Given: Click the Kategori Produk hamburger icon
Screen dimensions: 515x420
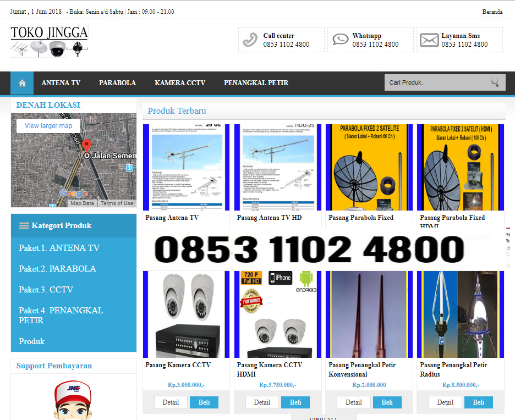Looking at the screenshot, I should tap(24, 225).
